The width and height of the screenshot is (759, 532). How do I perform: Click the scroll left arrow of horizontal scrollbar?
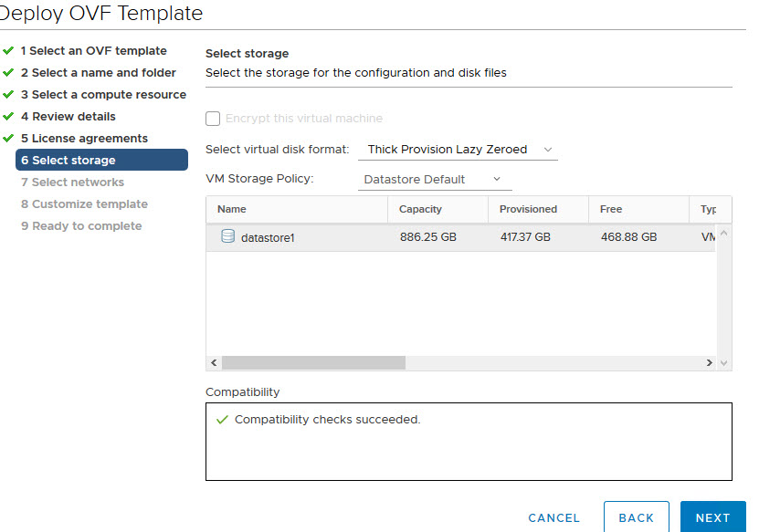pyautogui.click(x=214, y=362)
